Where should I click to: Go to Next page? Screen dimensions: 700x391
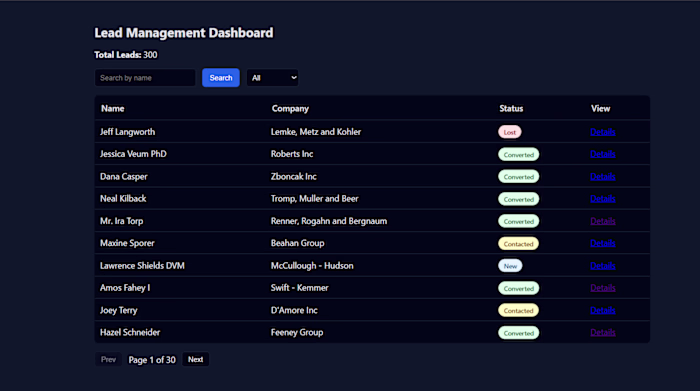point(196,359)
